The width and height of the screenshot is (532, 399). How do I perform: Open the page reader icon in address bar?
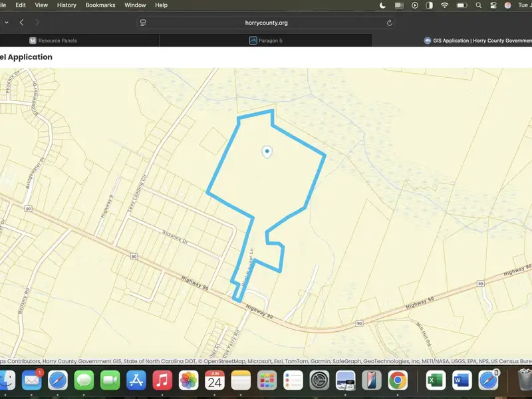click(143, 23)
